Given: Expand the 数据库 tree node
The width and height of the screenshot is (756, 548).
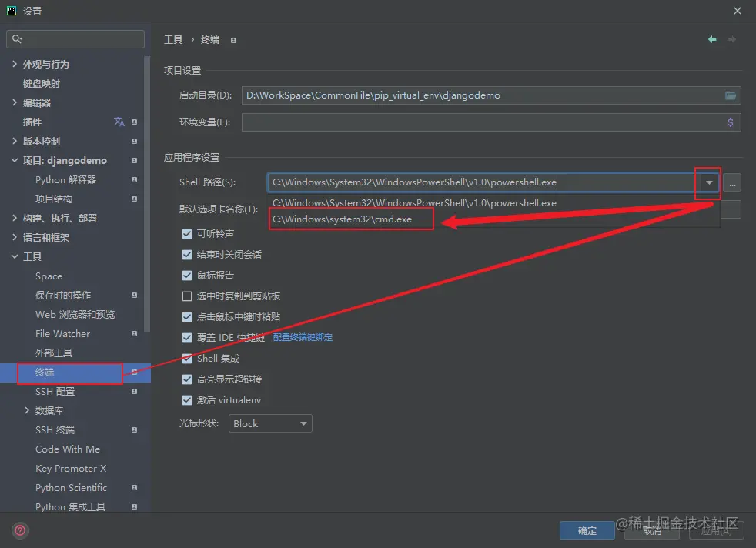Looking at the screenshot, I should tap(26, 411).
